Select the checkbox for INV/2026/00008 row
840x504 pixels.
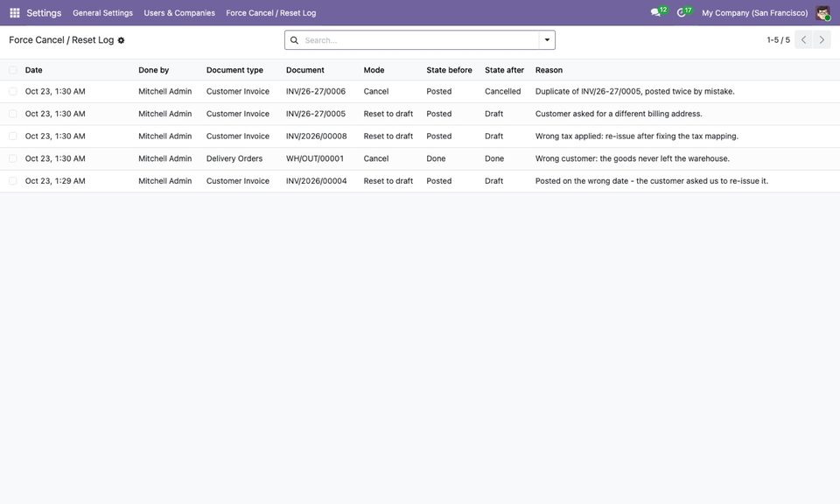13,136
